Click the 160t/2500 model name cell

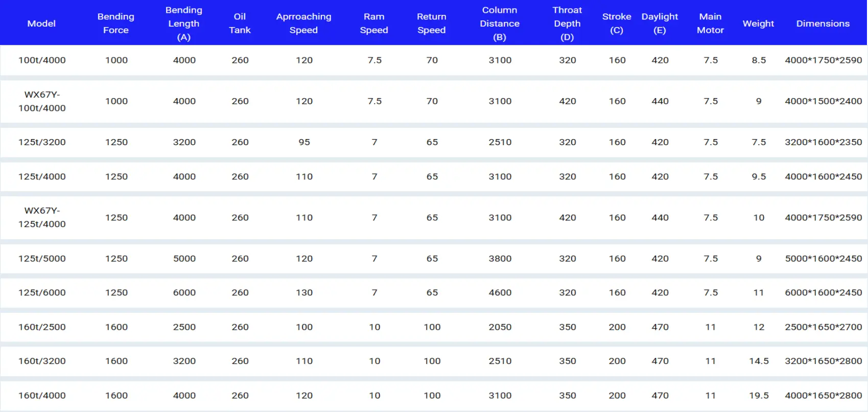pyautogui.click(x=42, y=327)
